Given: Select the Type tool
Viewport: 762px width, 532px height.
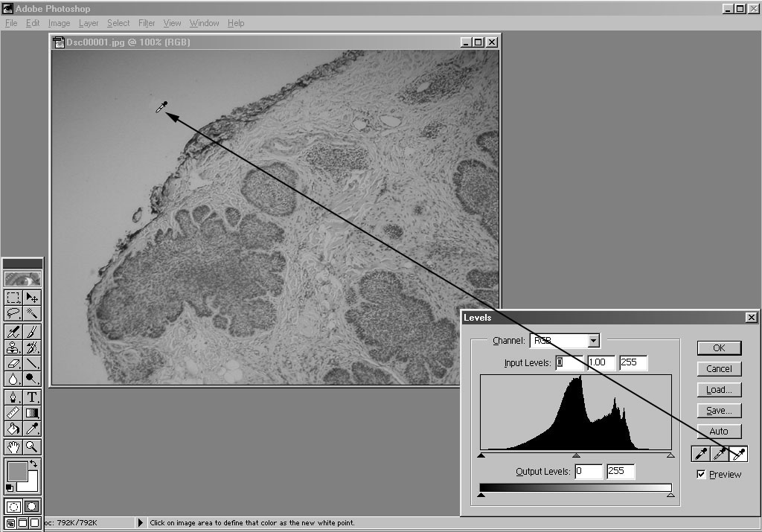Looking at the screenshot, I should click(32, 397).
